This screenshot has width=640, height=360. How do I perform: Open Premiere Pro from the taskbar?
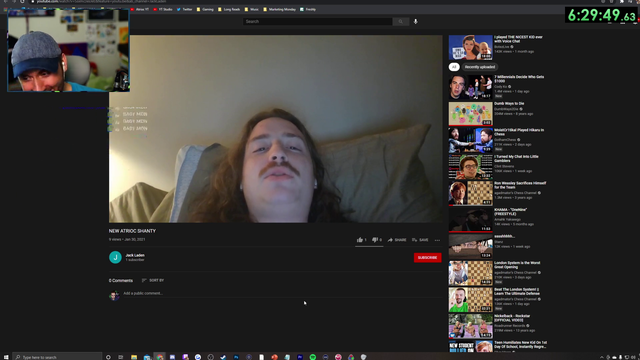(x=300, y=357)
